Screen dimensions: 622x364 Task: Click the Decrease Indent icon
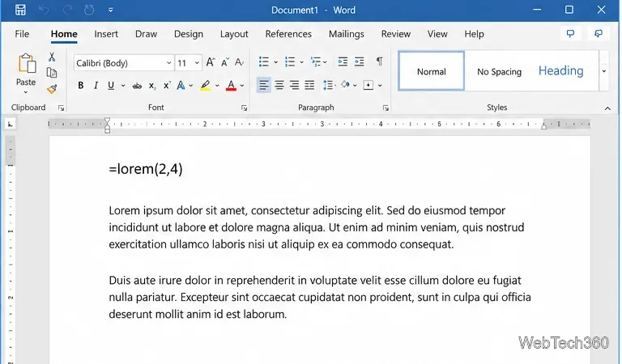point(343,61)
